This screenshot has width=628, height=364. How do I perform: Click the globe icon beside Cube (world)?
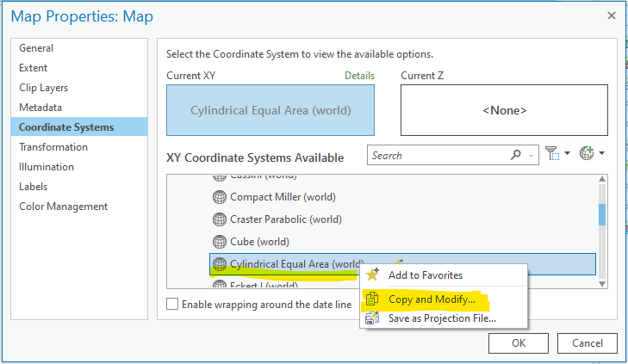point(219,242)
